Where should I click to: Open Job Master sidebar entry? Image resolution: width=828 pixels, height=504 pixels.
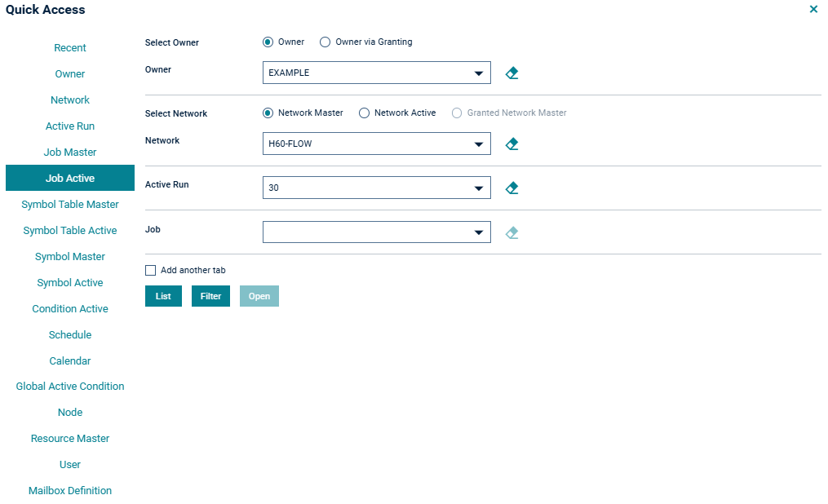pos(69,152)
